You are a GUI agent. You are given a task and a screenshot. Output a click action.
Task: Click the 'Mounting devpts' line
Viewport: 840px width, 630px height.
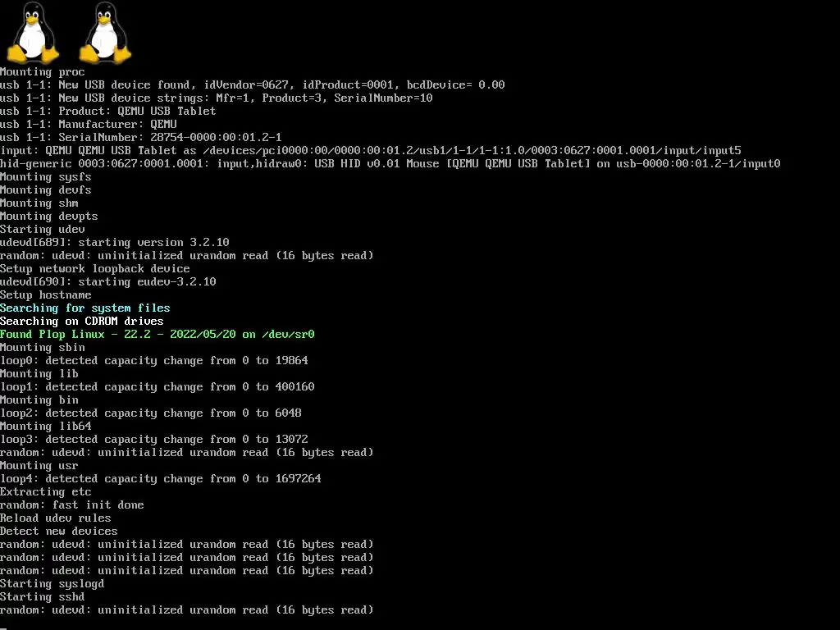click(x=49, y=216)
